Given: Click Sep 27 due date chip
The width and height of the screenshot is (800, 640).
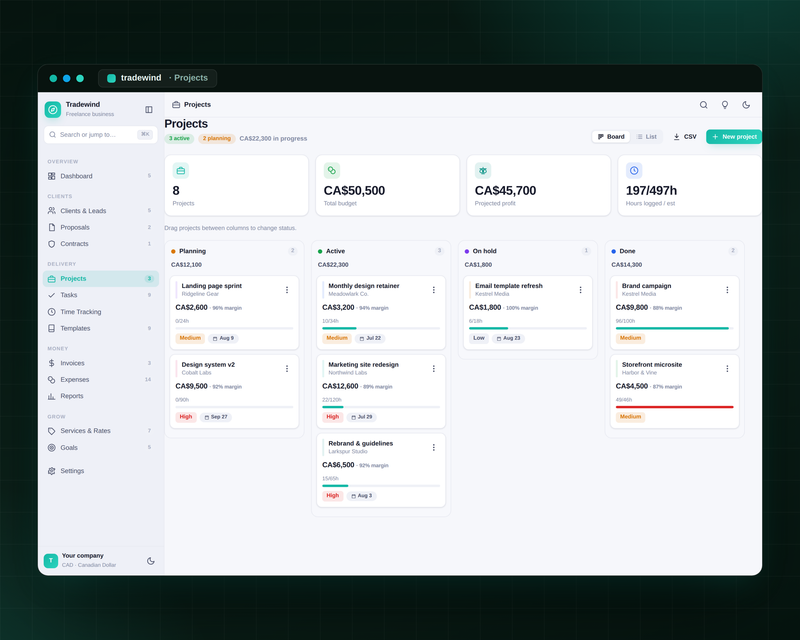Looking at the screenshot, I should tap(216, 417).
